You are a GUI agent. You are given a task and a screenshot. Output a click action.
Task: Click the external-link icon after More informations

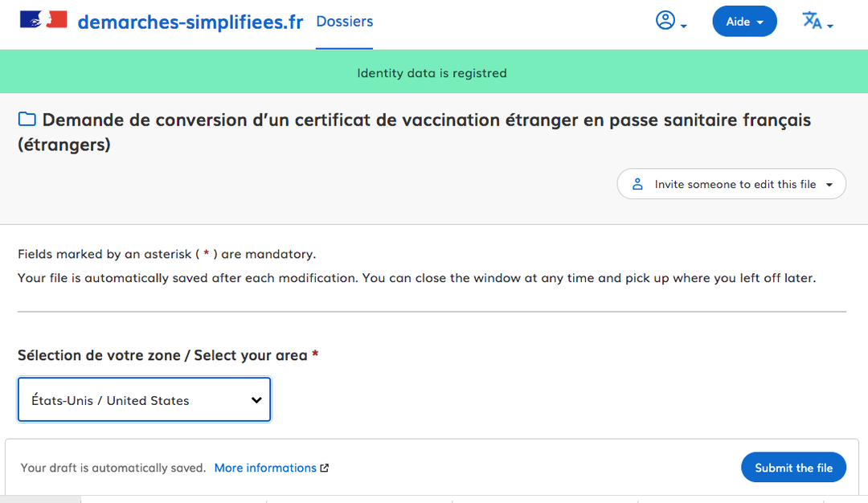pyautogui.click(x=325, y=467)
